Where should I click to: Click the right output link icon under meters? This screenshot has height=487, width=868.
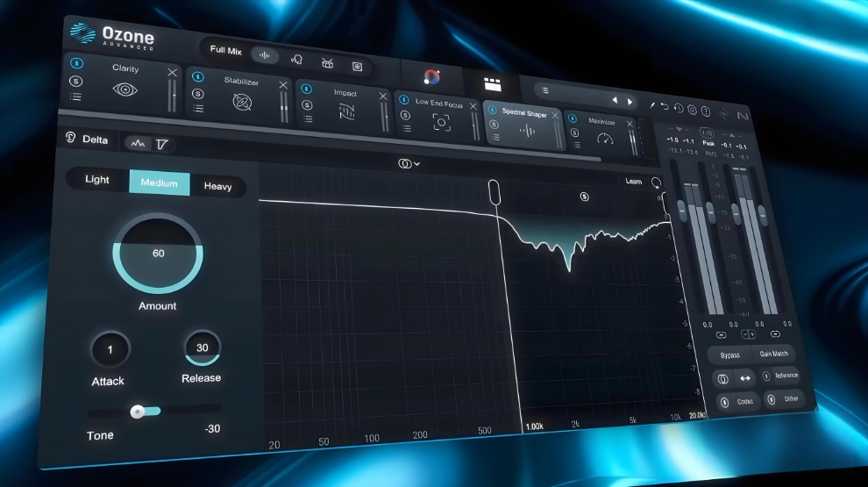pyautogui.click(x=775, y=334)
